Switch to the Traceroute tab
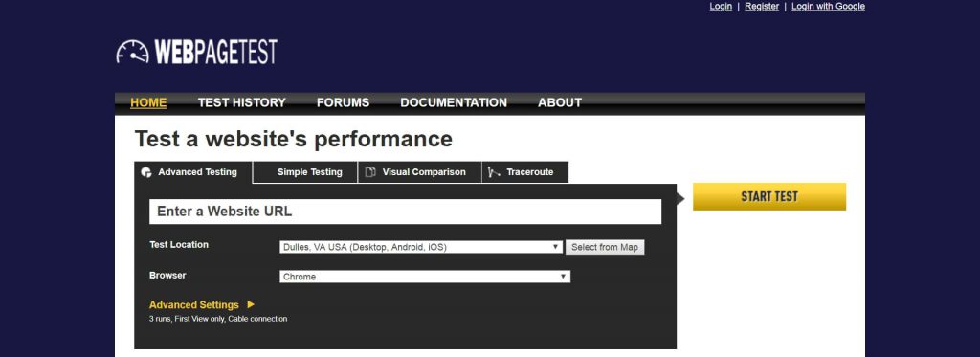This screenshot has width=980, height=357. 525,172
